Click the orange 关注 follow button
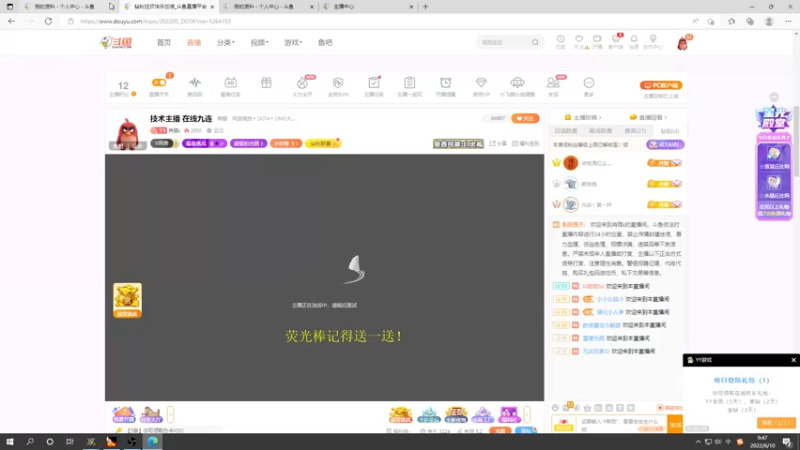The image size is (800, 450). [525, 118]
